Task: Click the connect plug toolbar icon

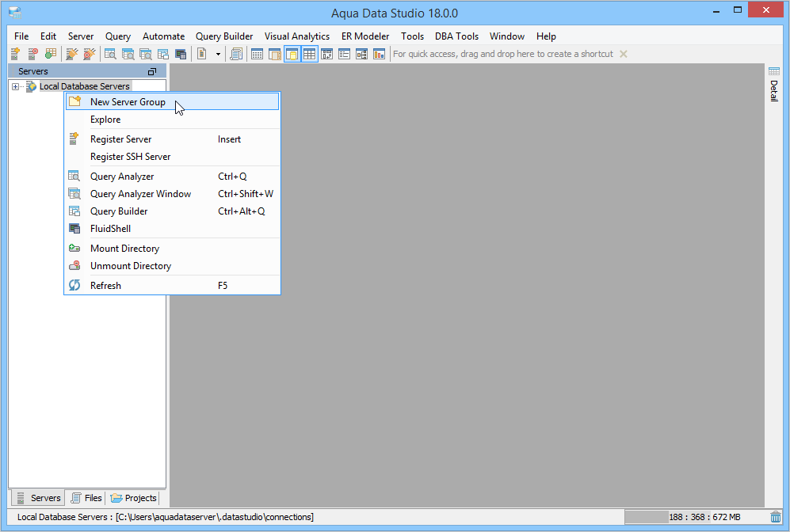Action: pyautogui.click(x=72, y=54)
